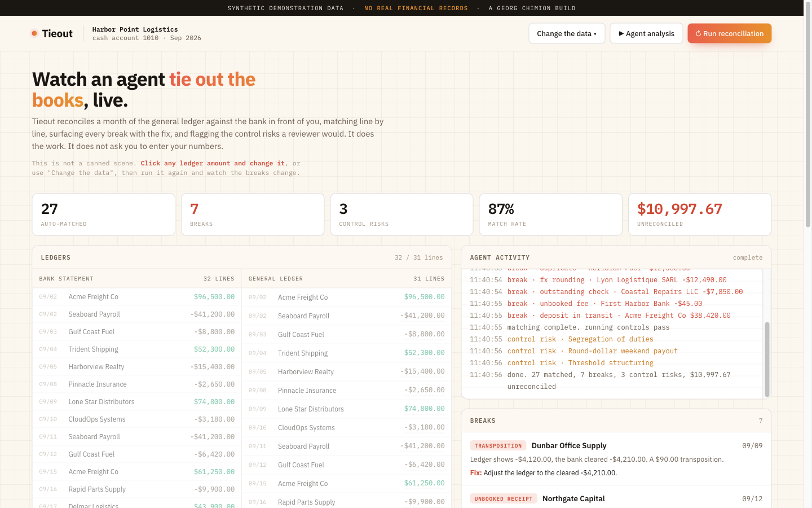
Task: Open the Change the data dropdown
Action: 567,33
